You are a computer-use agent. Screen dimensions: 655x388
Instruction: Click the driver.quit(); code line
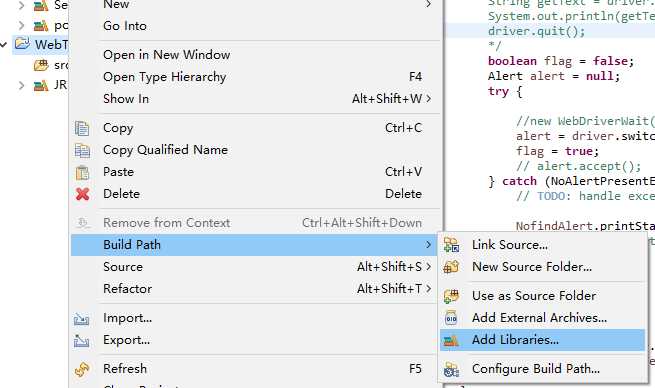[x=536, y=31]
